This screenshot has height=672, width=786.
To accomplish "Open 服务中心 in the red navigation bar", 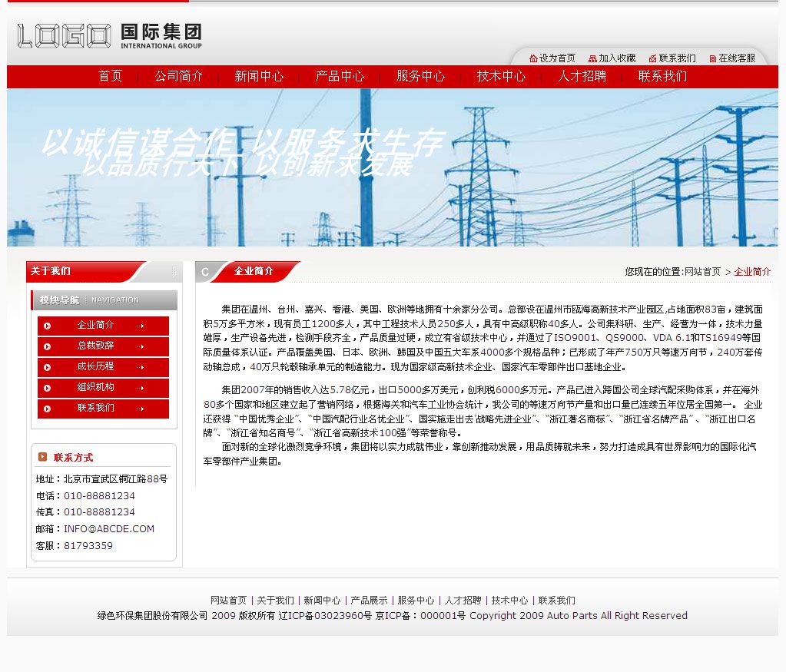I will pos(420,76).
